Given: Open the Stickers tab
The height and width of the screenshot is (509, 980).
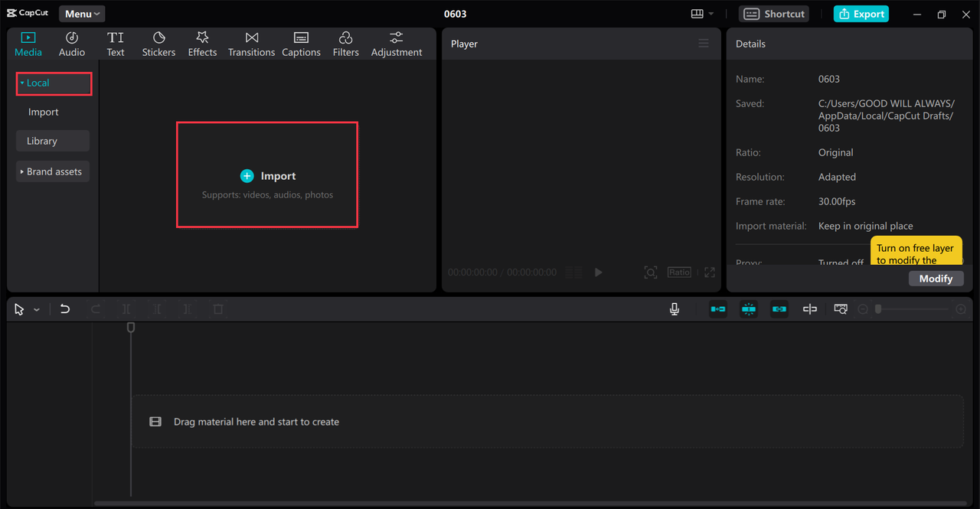Looking at the screenshot, I should [x=158, y=44].
